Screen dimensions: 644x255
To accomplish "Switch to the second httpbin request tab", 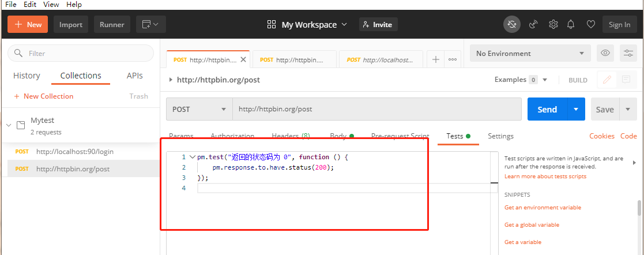I will (x=295, y=59).
